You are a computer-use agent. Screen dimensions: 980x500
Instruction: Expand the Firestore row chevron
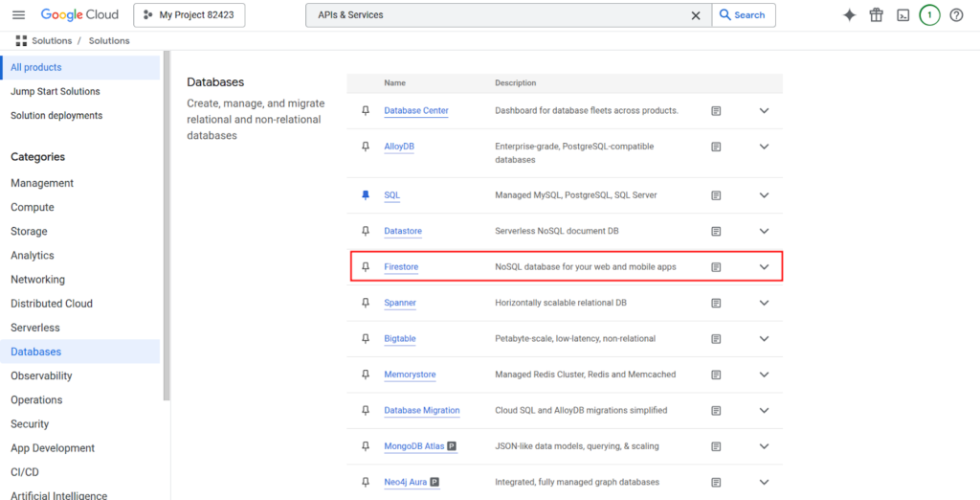[x=764, y=267]
